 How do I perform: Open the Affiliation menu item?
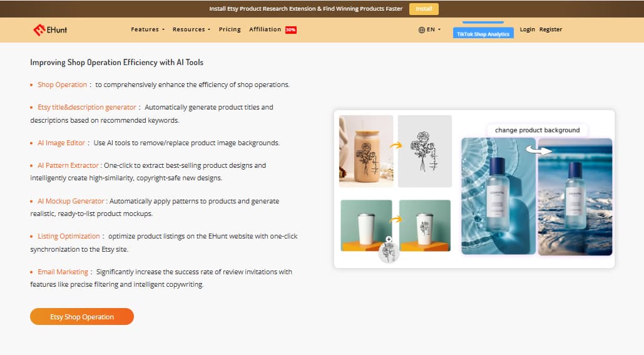pyautogui.click(x=265, y=29)
